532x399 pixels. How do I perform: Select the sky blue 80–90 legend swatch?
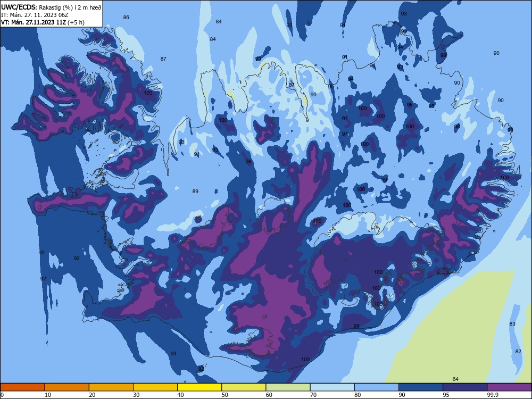[x=376, y=387]
